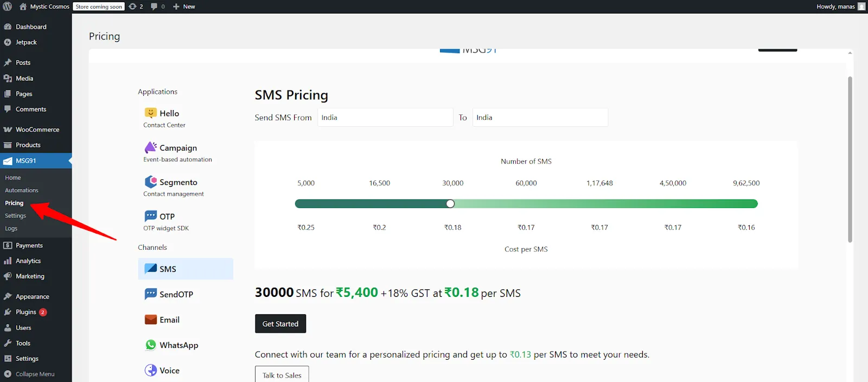Select the SMS channel tab
The height and width of the screenshot is (382, 868).
coord(186,269)
